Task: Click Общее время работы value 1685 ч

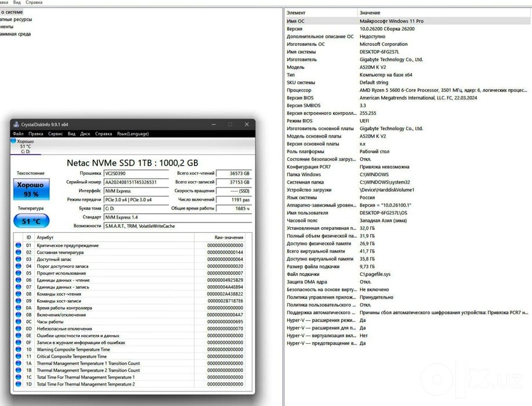Action: 234,209
